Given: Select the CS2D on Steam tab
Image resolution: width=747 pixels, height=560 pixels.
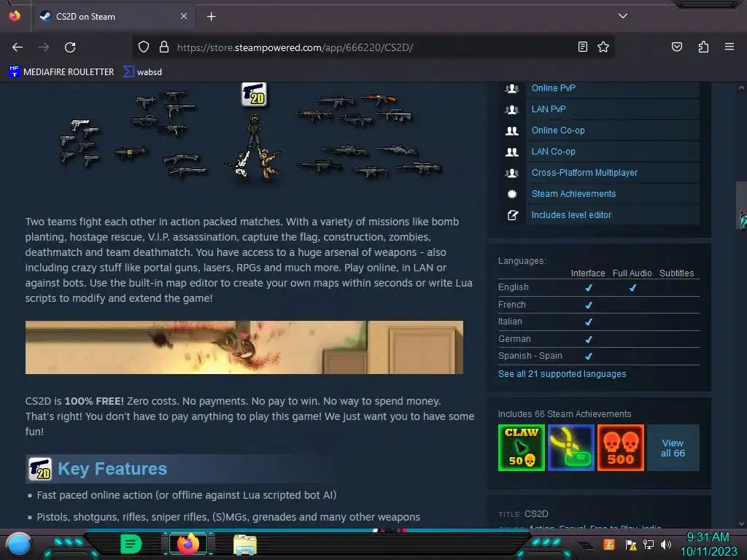Looking at the screenshot, I should click(x=113, y=17).
